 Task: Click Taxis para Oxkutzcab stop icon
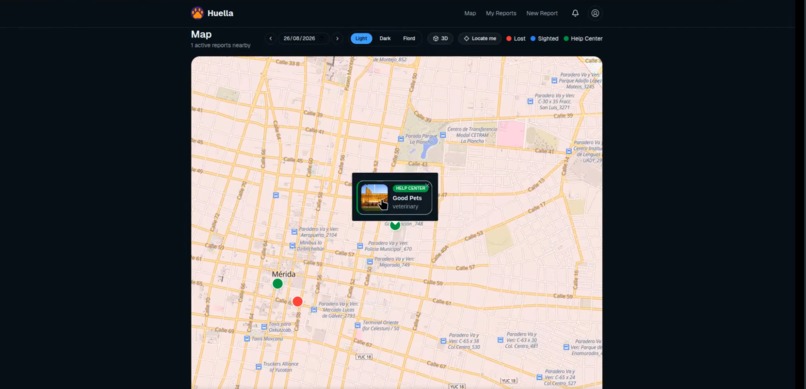(x=264, y=326)
